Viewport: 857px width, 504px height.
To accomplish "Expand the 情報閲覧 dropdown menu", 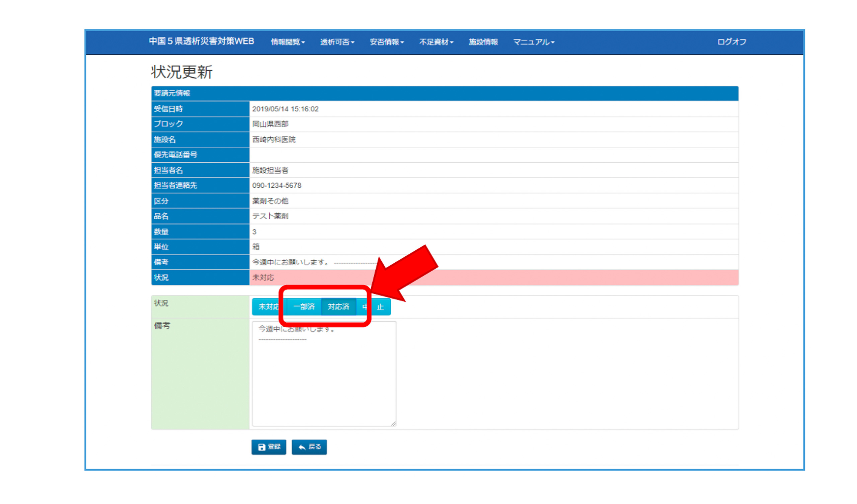I will (287, 42).
